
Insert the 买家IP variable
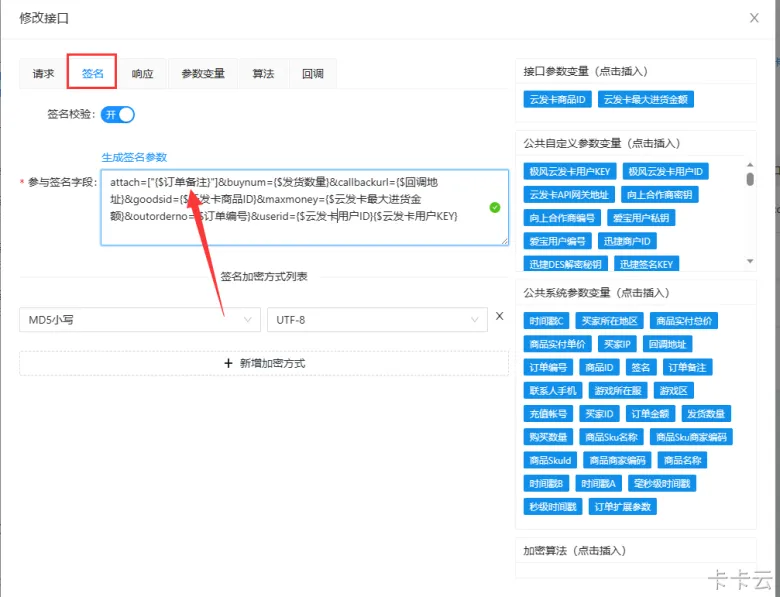(x=617, y=344)
